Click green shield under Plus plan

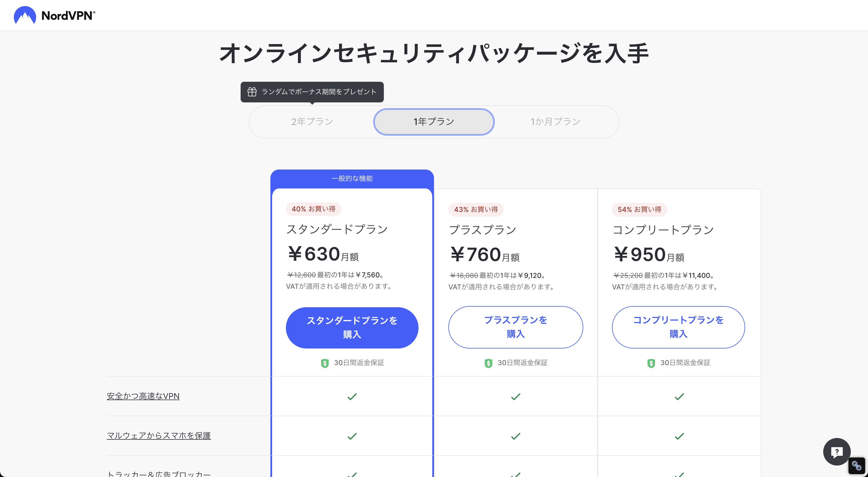488,363
